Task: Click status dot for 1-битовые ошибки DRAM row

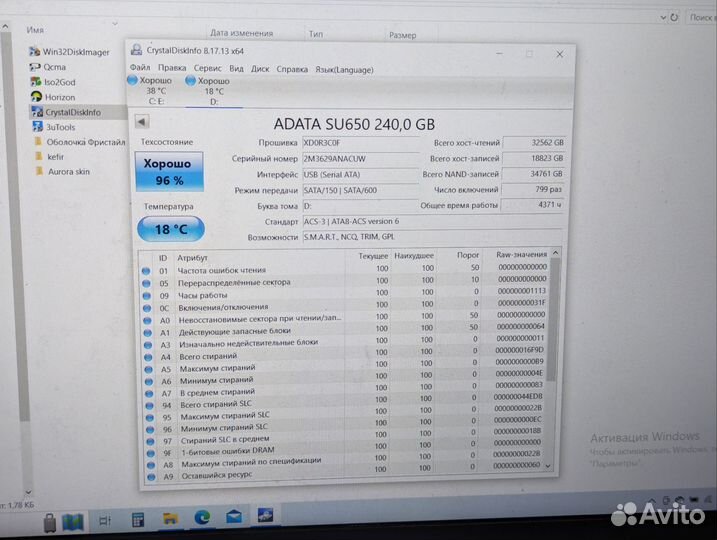Action: 150,453
